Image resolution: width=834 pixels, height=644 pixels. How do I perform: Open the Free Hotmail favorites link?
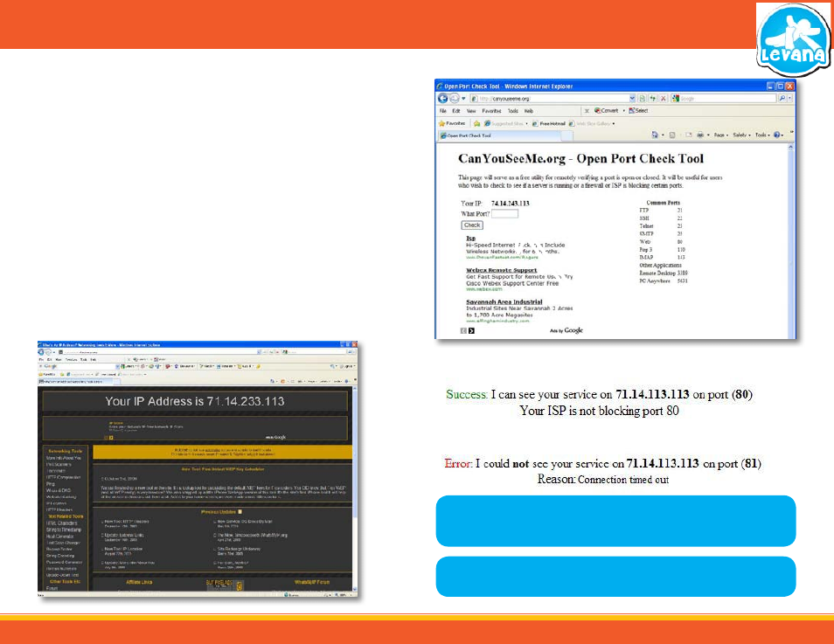point(548,123)
